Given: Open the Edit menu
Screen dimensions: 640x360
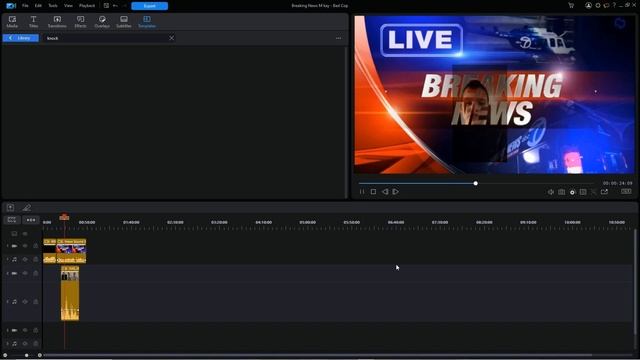Looking at the screenshot, I should click(38, 6).
